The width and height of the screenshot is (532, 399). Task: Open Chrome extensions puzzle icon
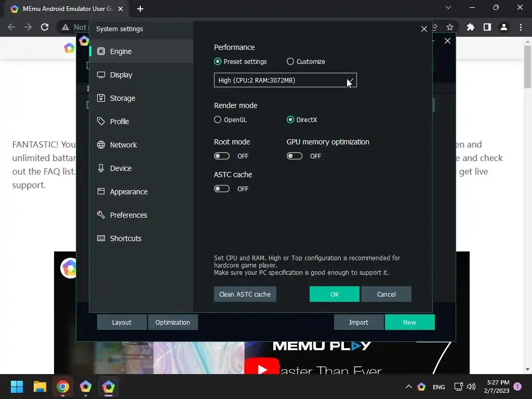click(471, 27)
